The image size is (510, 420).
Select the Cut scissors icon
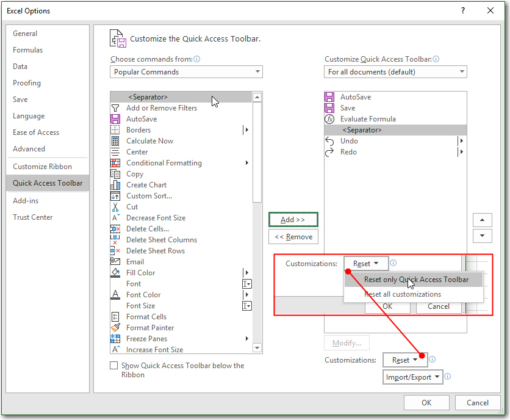115,207
